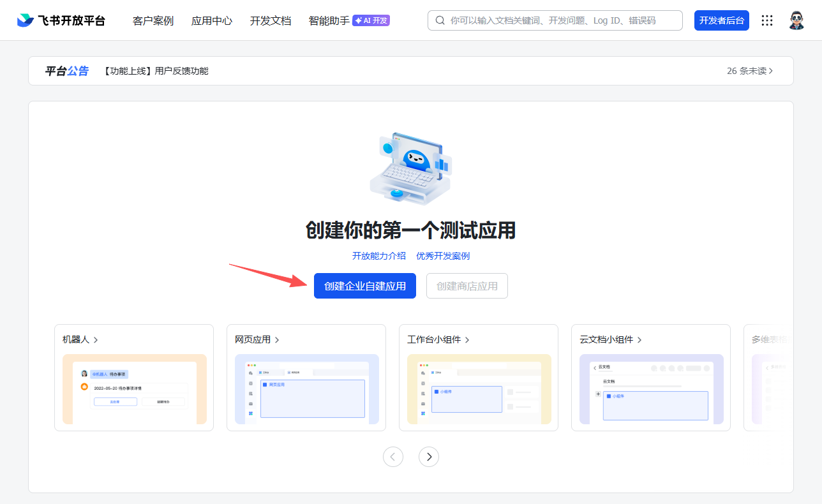
Task: Click the 创建企业自建应用 button
Action: 365,286
